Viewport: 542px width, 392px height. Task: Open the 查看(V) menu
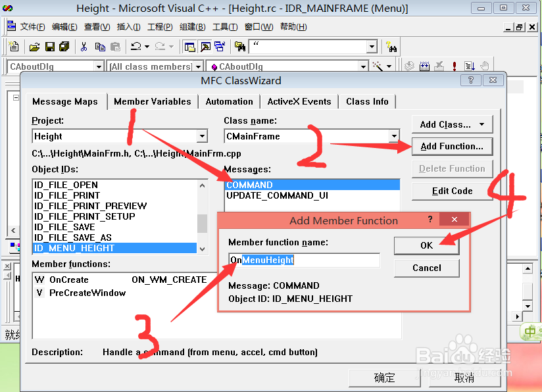97,26
